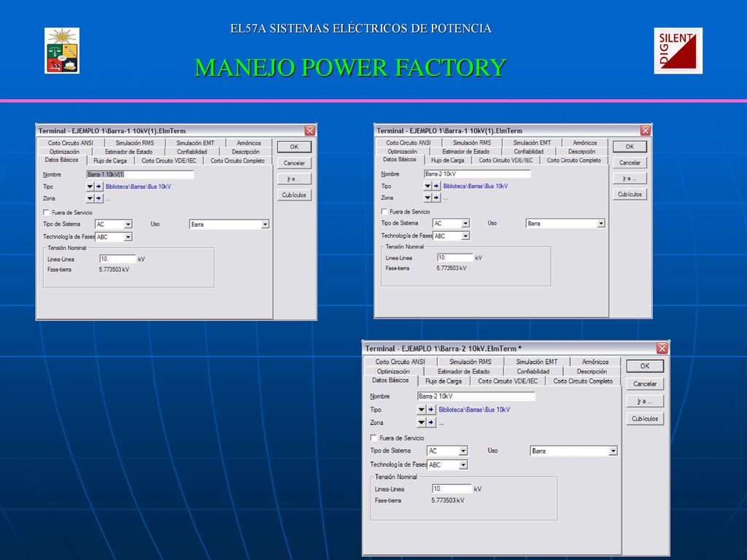The width and height of the screenshot is (747, 560).
Task: Open Simulación EMT tab in Barra-2 10kV.ElmTerm dialog
Action: pyautogui.click(x=536, y=362)
